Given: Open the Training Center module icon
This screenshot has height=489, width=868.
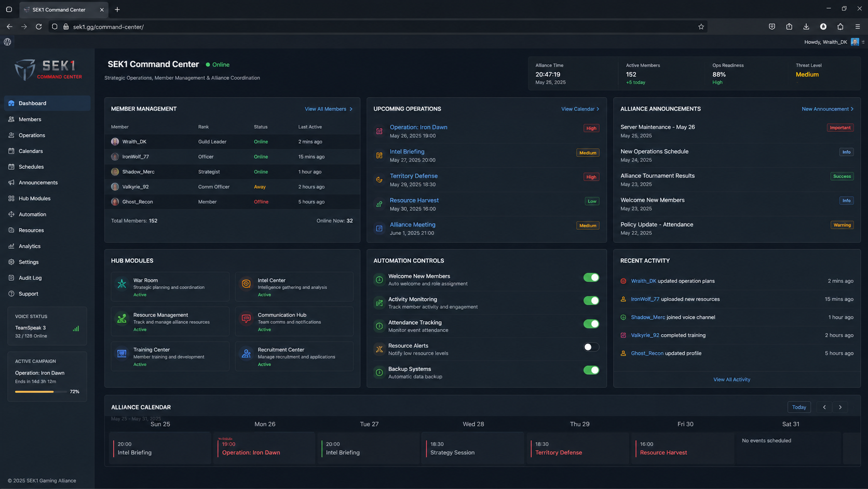Looking at the screenshot, I should click(x=122, y=353).
